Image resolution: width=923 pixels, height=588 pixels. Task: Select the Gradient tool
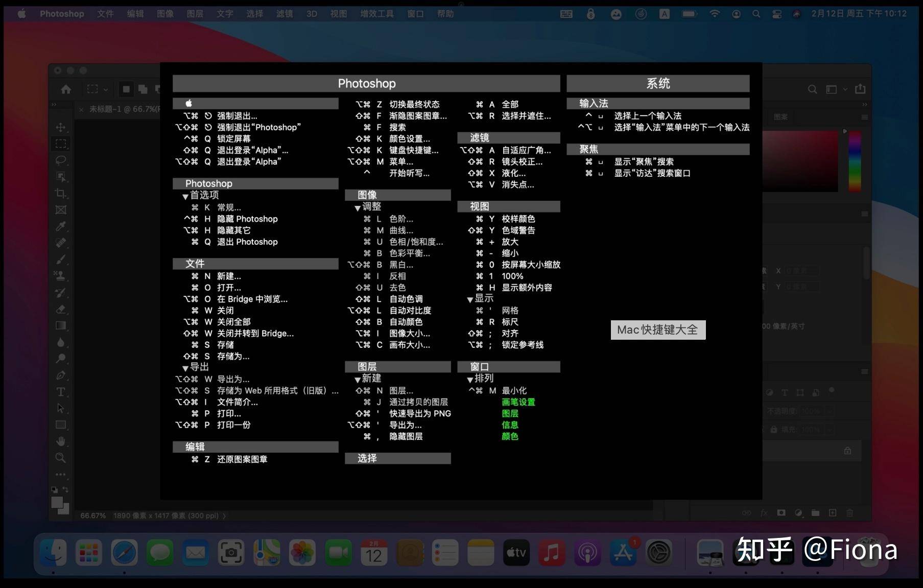61,325
